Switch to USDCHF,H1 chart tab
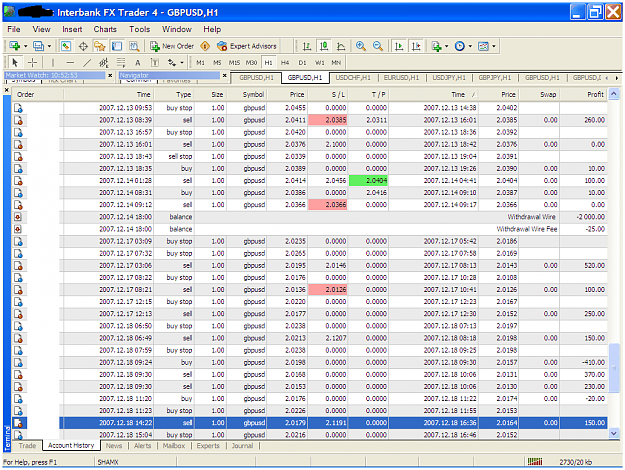This screenshot has width=625, height=470. (x=353, y=77)
